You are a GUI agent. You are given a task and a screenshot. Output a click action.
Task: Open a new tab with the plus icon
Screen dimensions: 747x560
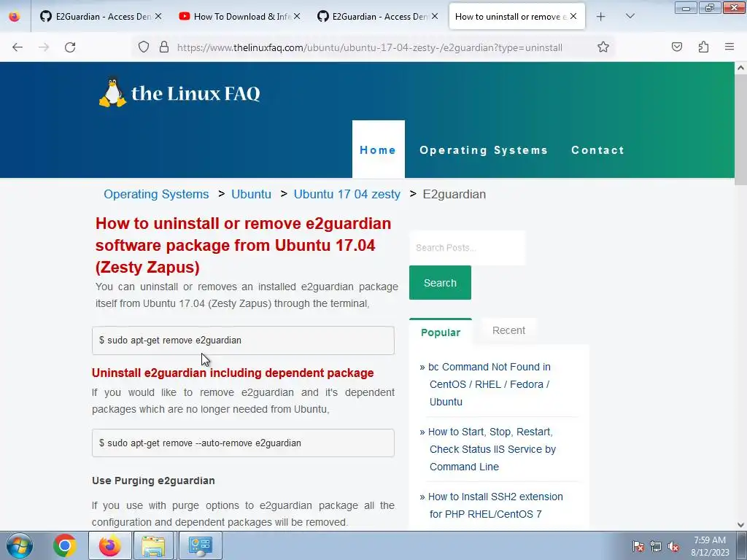[601, 17]
